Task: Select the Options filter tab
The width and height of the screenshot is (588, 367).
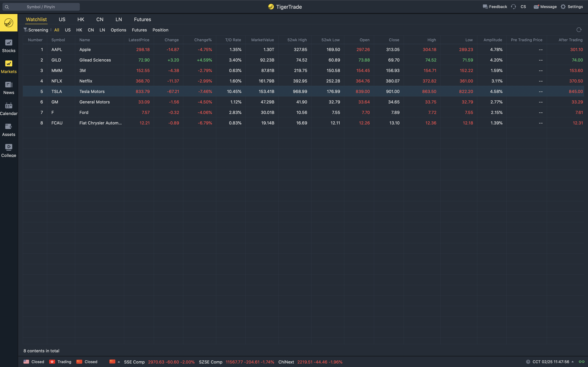Action: (118, 30)
